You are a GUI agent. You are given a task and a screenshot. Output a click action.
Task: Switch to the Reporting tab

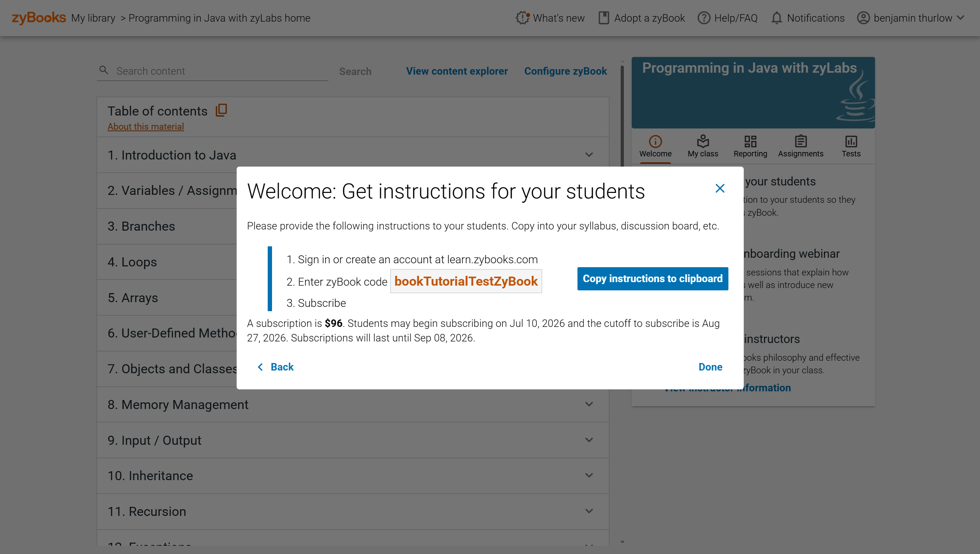click(x=750, y=146)
